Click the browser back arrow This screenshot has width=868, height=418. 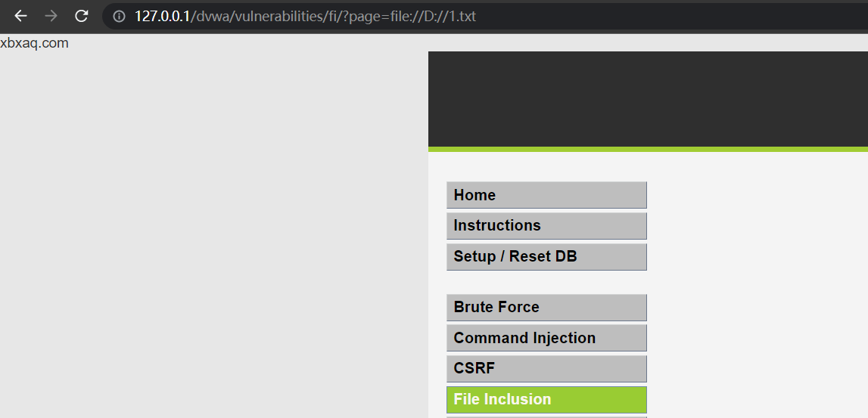pyautogui.click(x=20, y=16)
